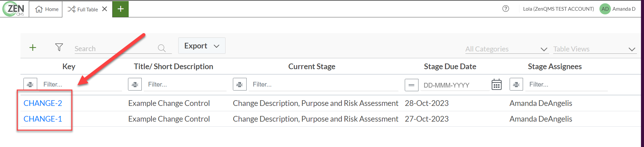
Task: Open the CHANGE-2 record link
Action: (x=43, y=103)
